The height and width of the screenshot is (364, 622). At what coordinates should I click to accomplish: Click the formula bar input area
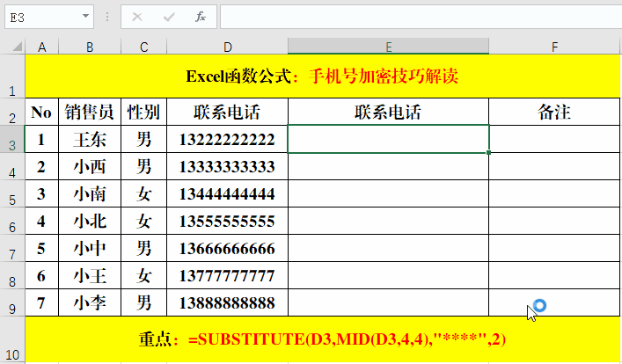pyautogui.click(x=421, y=17)
